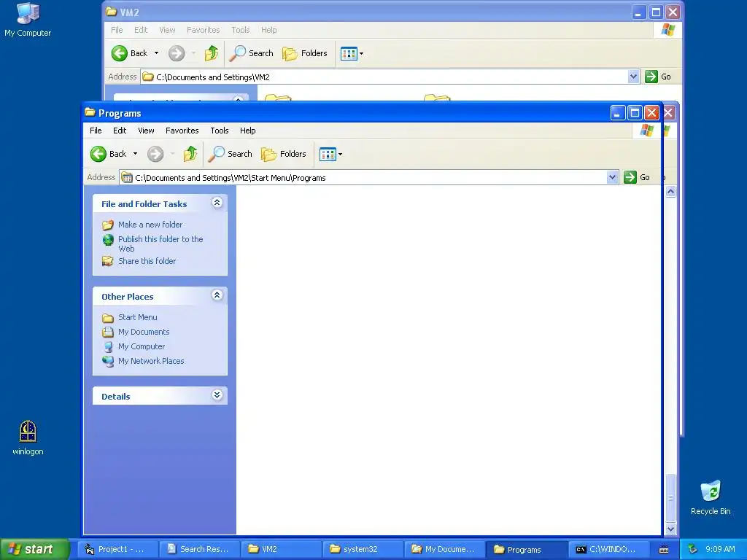
Task: Open Back history dropdown in VM2 window
Action: 156,53
